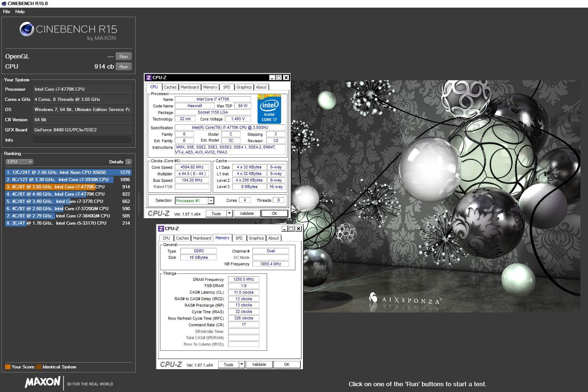The width and height of the screenshot is (588, 392).
Task: Select Xeon X5650 ranking row
Action: pos(68,172)
